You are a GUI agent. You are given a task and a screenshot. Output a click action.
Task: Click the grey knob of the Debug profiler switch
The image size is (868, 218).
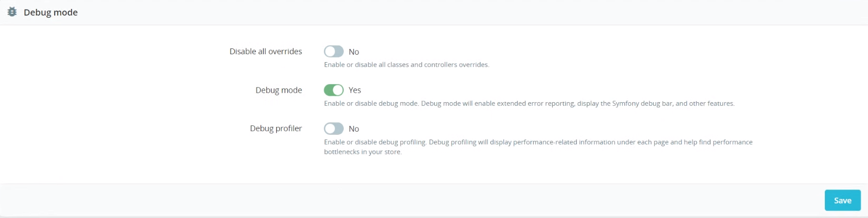[330, 128]
